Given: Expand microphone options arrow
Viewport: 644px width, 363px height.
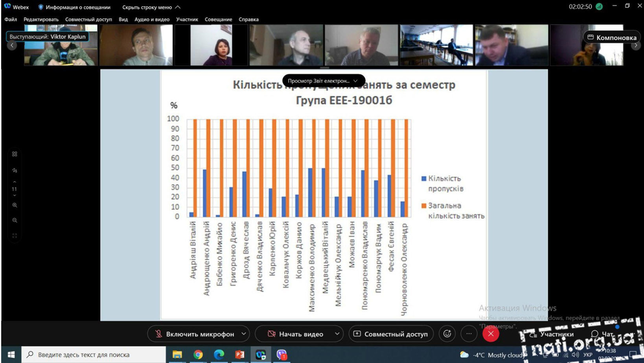Looking at the screenshot, I should click(x=244, y=334).
